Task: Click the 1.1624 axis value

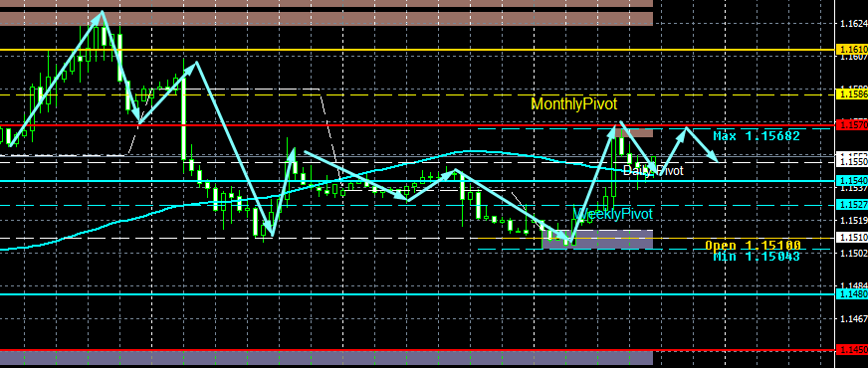Action: click(x=854, y=23)
